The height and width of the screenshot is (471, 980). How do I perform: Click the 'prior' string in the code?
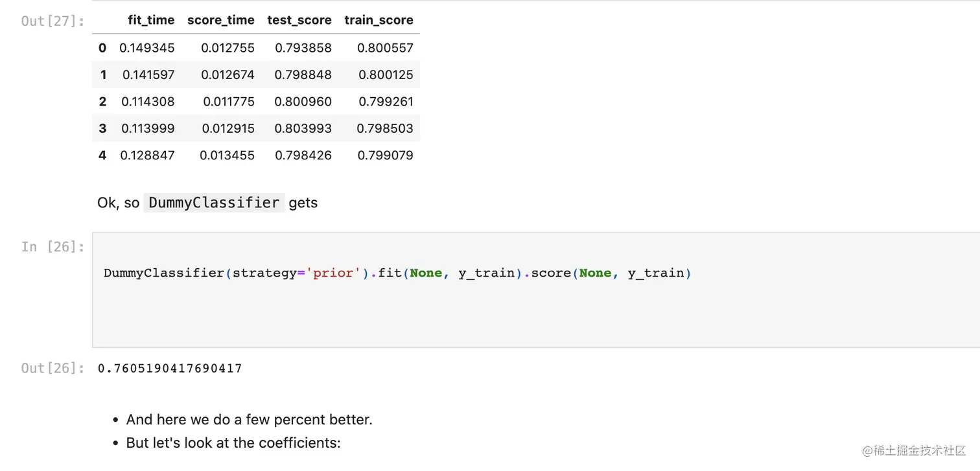tap(332, 273)
